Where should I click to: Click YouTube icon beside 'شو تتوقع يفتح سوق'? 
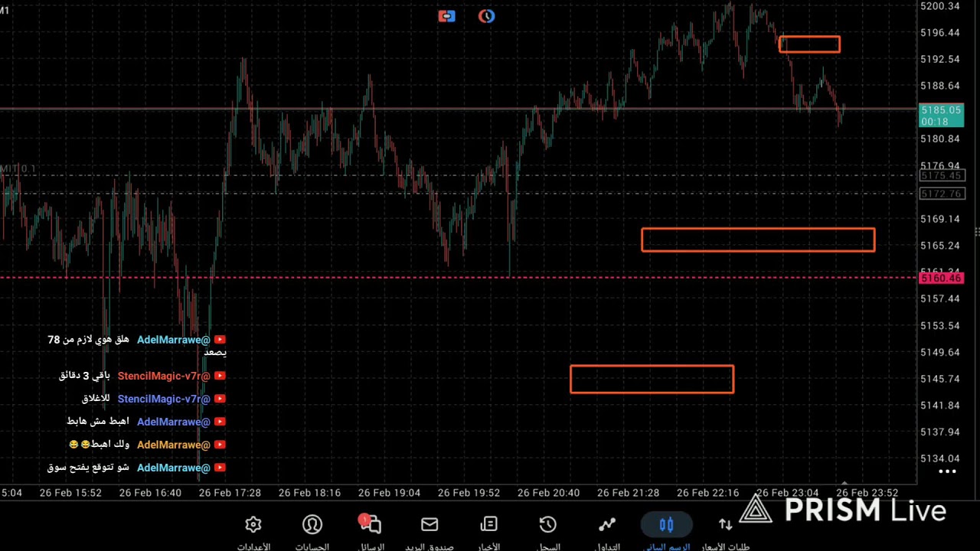point(220,468)
